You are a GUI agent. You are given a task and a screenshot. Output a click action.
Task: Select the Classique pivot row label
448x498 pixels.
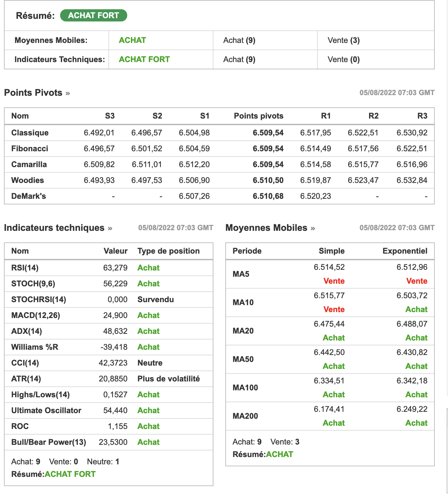(30, 133)
